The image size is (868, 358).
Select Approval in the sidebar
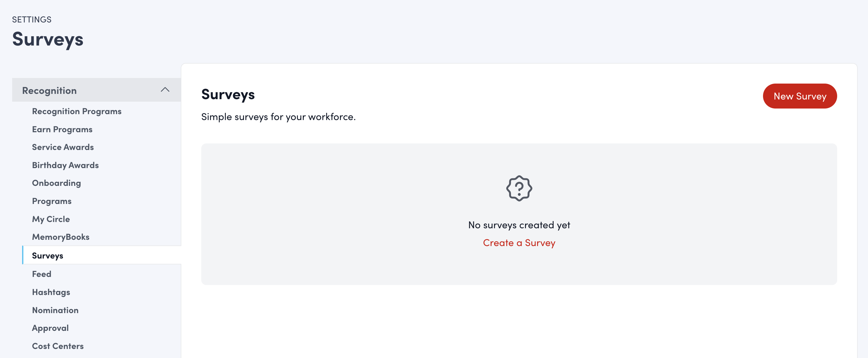click(x=50, y=328)
